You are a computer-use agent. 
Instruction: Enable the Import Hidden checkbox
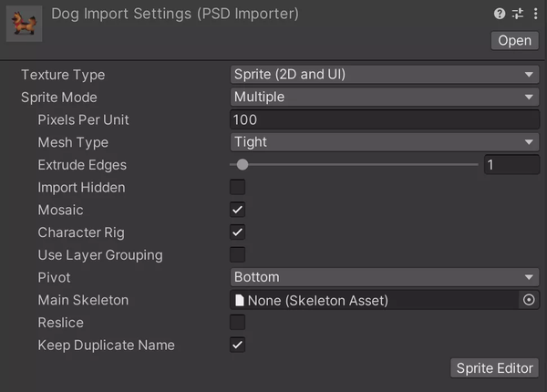click(x=238, y=187)
